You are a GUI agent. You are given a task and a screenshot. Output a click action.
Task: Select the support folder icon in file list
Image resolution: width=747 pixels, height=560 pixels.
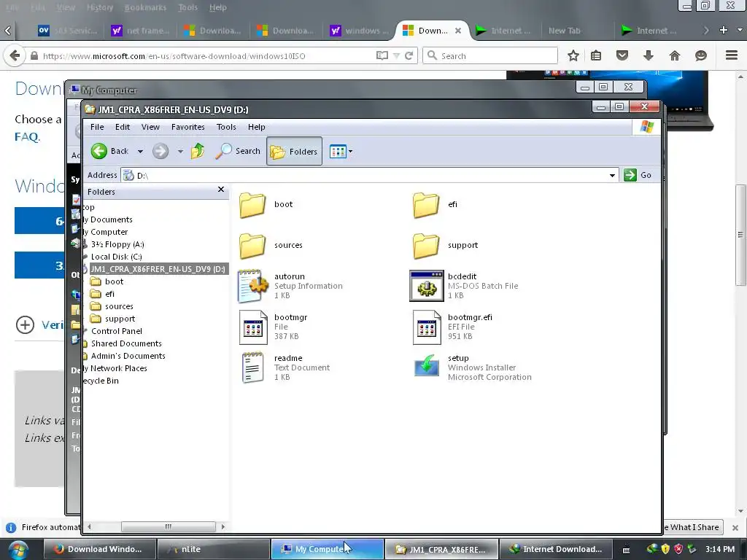coord(425,246)
